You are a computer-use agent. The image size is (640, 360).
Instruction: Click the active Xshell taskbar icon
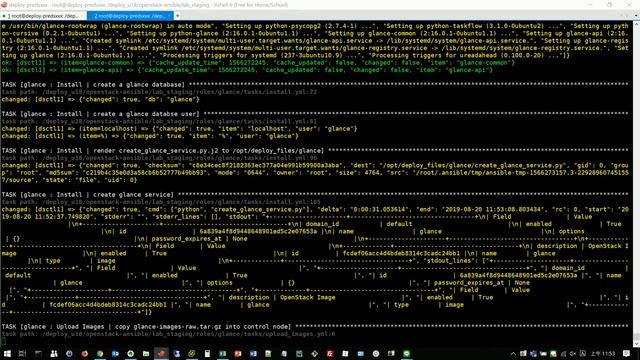pyautogui.click(x=161, y=353)
